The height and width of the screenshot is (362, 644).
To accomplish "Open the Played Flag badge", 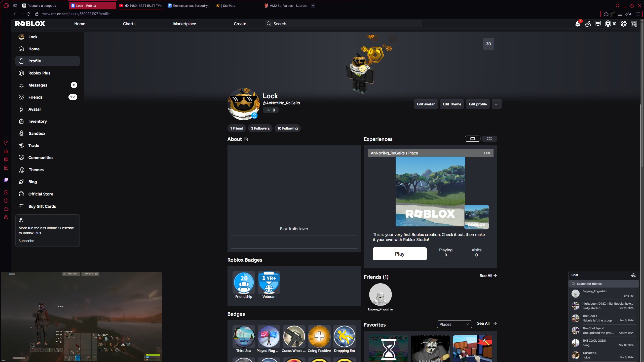I will click(x=269, y=337).
